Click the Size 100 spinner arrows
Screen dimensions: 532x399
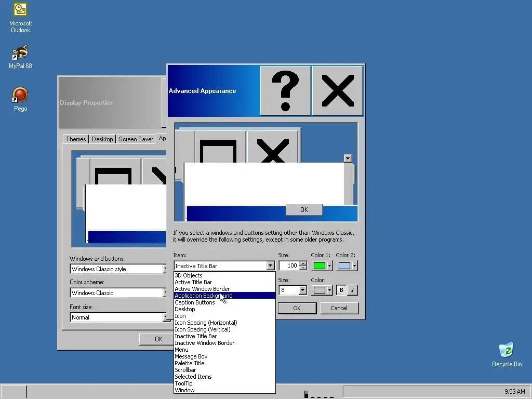tap(303, 265)
